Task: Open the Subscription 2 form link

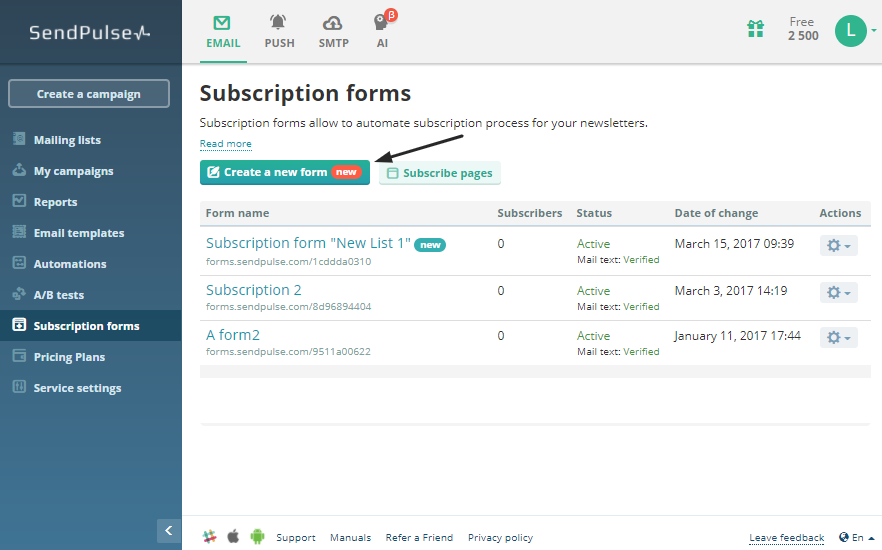Action: click(x=254, y=290)
